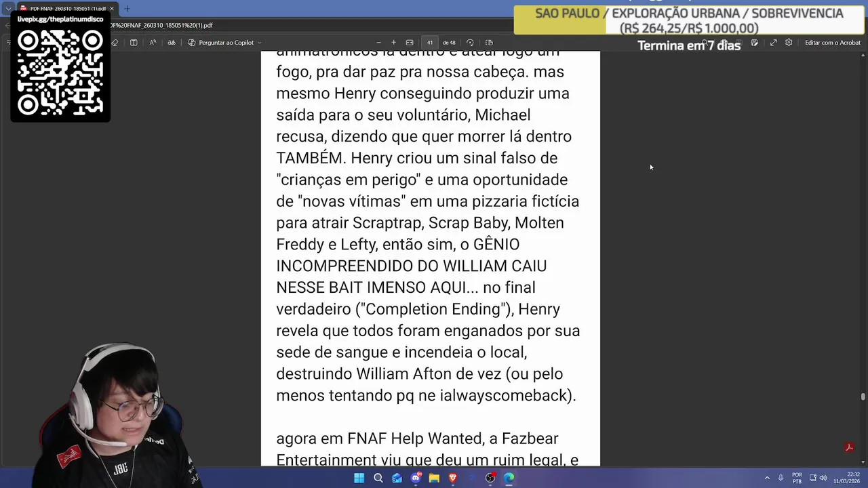Viewport: 868px width, 488px height.
Task: Enter full screen mode icon
Action: (773, 43)
